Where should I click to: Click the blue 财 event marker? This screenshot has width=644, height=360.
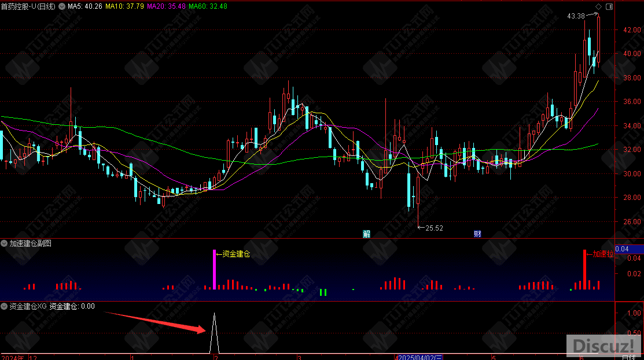(x=478, y=234)
